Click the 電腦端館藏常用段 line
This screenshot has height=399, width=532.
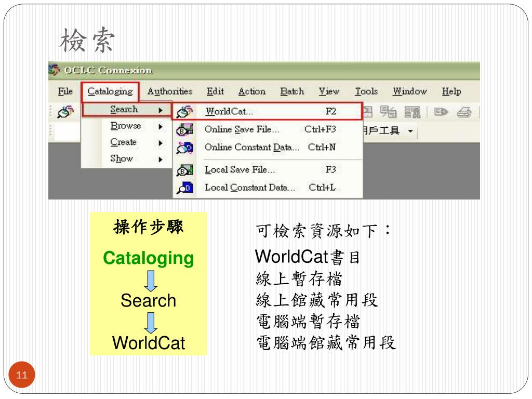[x=326, y=343]
